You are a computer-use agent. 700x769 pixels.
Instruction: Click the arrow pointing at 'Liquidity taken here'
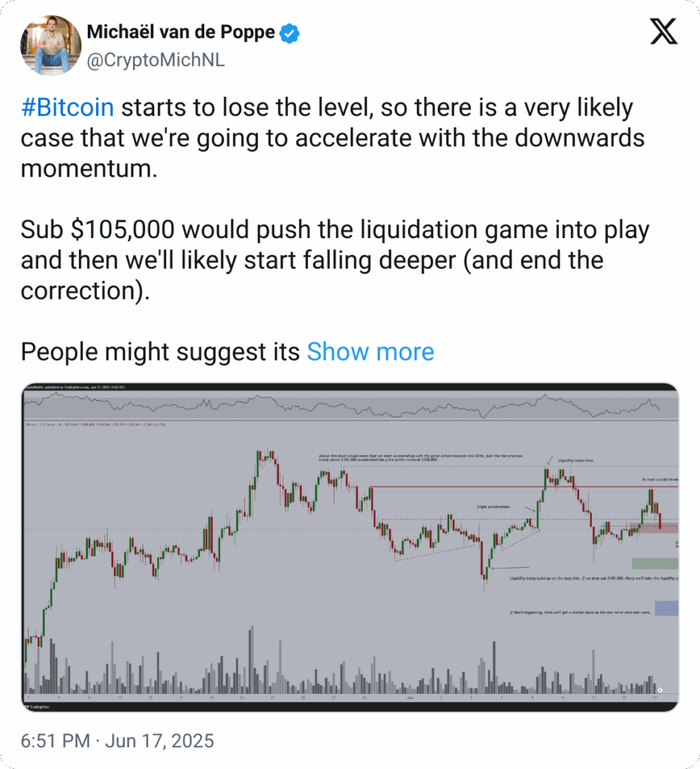tap(550, 460)
